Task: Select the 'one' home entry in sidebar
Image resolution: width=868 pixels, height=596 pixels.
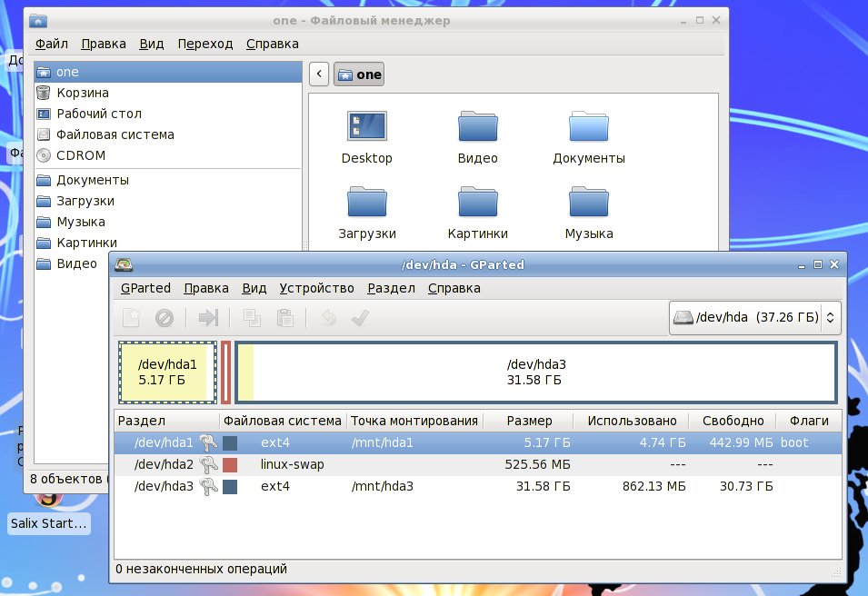Action: pos(168,72)
